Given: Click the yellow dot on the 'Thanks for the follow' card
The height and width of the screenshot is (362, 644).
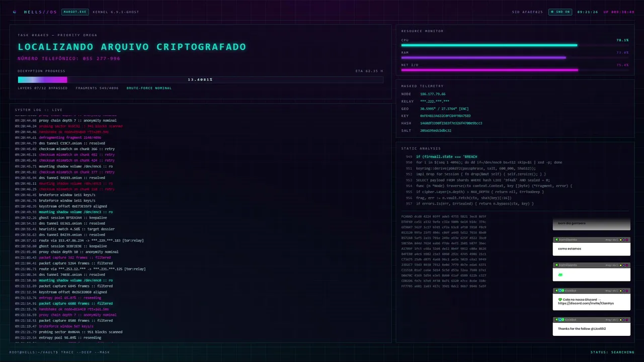Looking at the screenshot, I should click(620, 320).
